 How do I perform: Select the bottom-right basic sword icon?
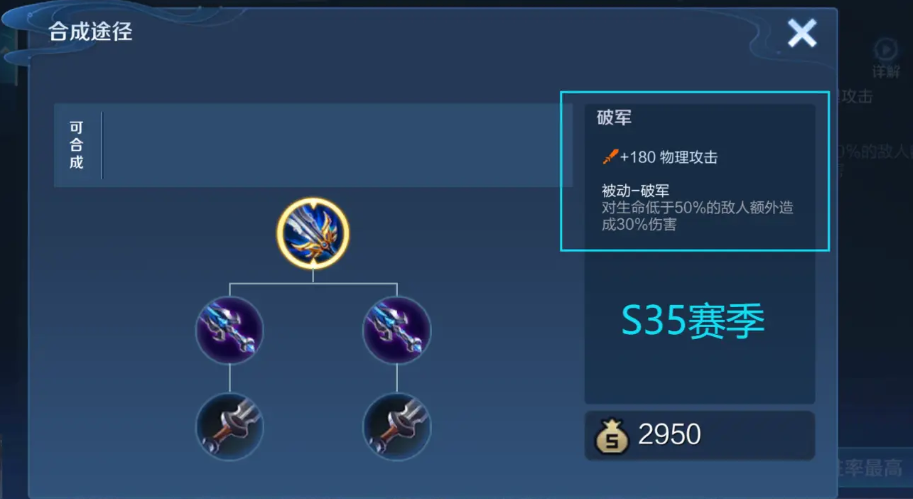tap(397, 427)
